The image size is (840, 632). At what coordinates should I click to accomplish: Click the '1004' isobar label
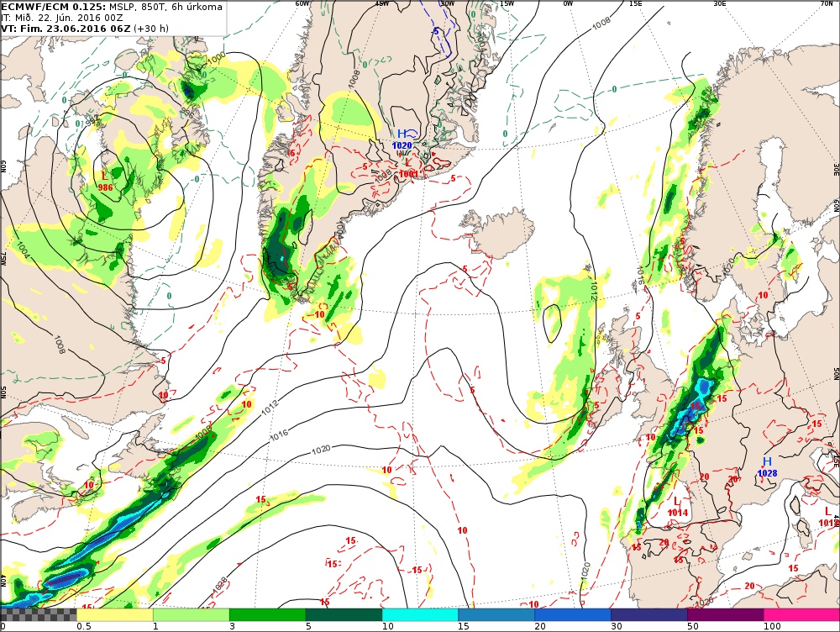coord(24,250)
